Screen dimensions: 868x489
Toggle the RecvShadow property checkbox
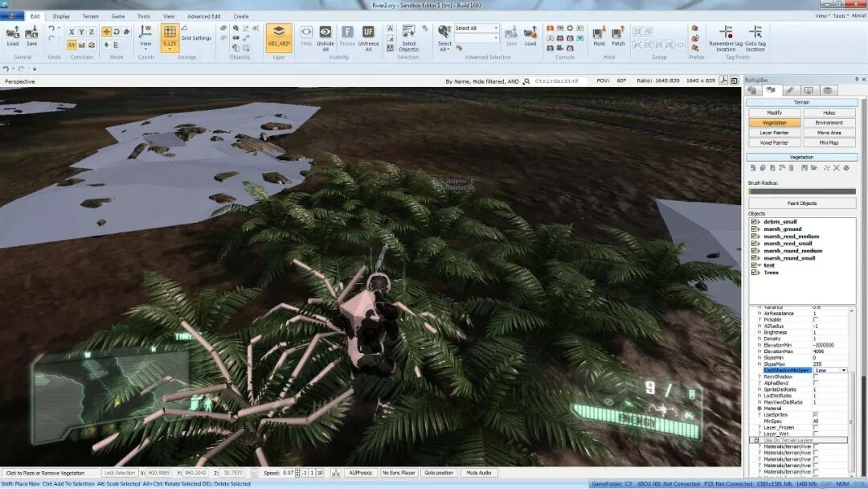816,376
